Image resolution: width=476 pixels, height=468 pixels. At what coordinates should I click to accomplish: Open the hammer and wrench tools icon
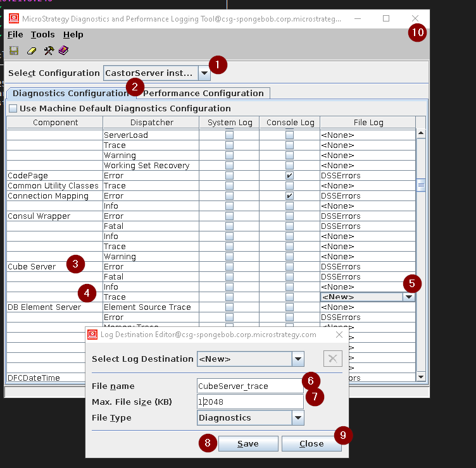48,51
